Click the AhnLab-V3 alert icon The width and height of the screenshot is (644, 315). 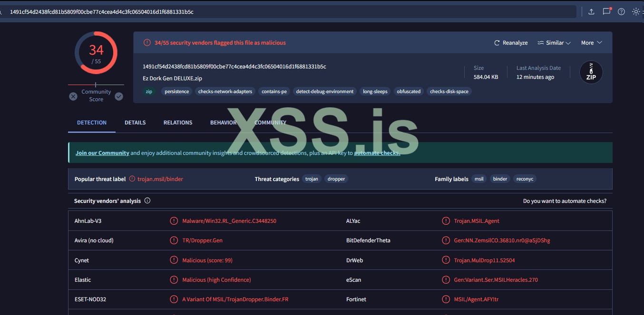(x=174, y=221)
